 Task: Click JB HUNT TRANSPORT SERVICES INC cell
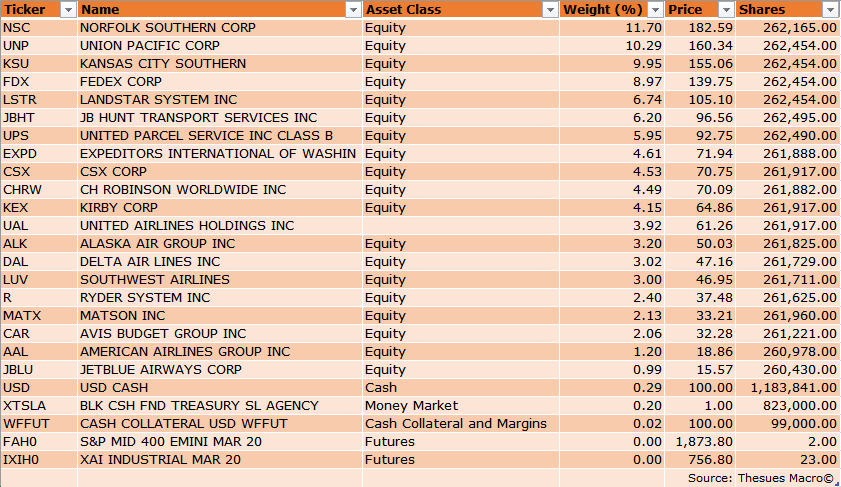click(220, 117)
